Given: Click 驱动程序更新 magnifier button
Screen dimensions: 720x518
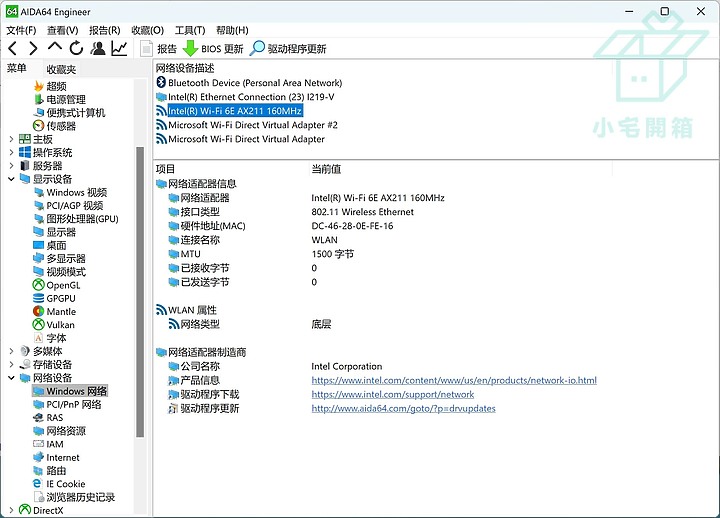Looking at the screenshot, I should 288,49.
